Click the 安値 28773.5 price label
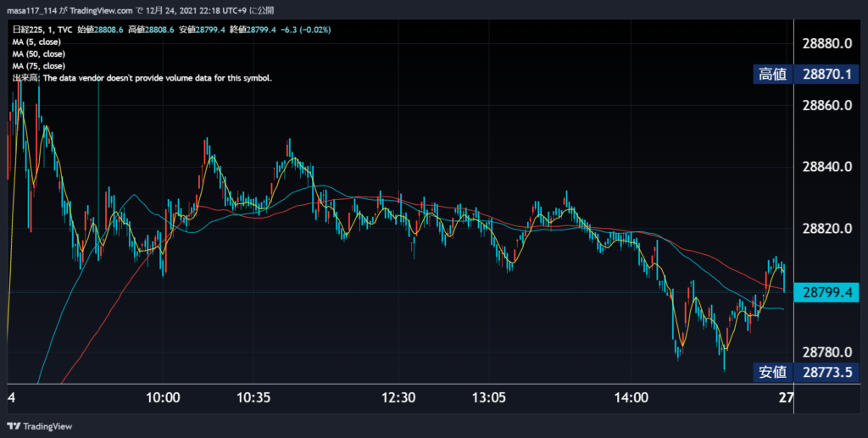Screen dimensions: 868x438 pyautogui.click(x=806, y=372)
